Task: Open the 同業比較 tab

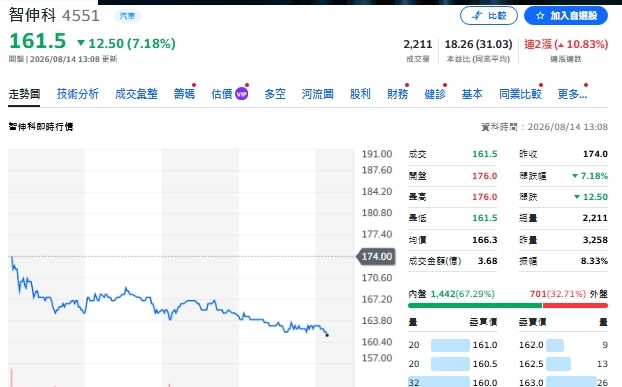Action: (520, 94)
